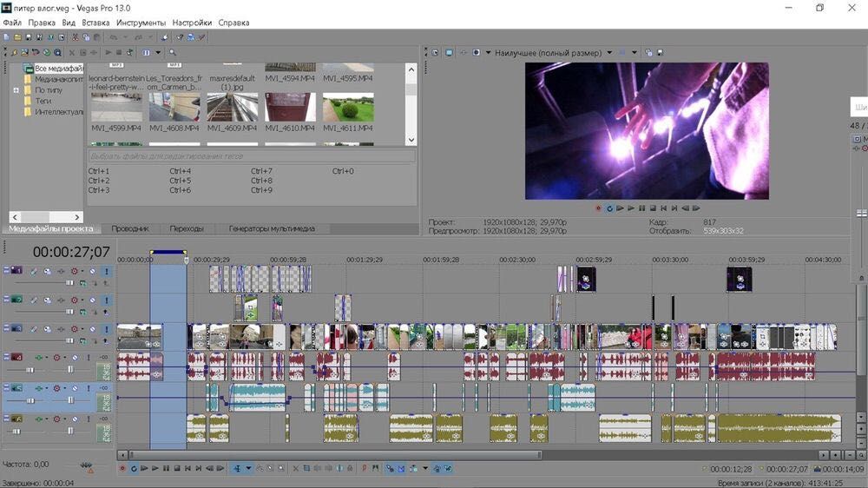Click the magnifier search icon in media toolbar
Screen dimensions: 868x488
173,53
